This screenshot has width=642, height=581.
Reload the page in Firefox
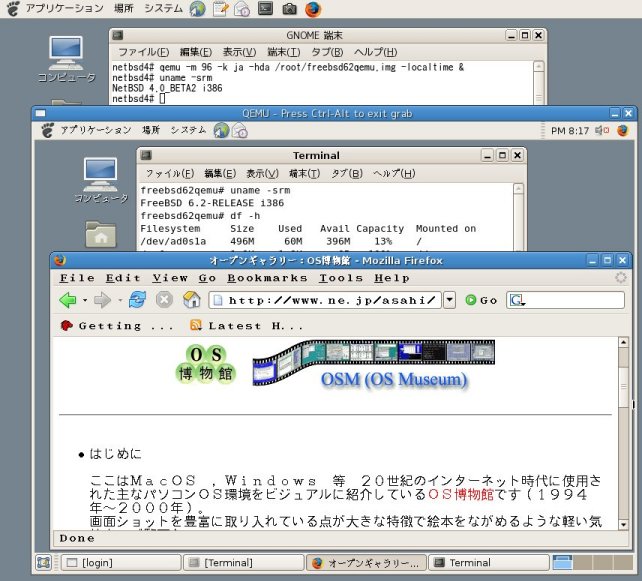tap(137, 300)
